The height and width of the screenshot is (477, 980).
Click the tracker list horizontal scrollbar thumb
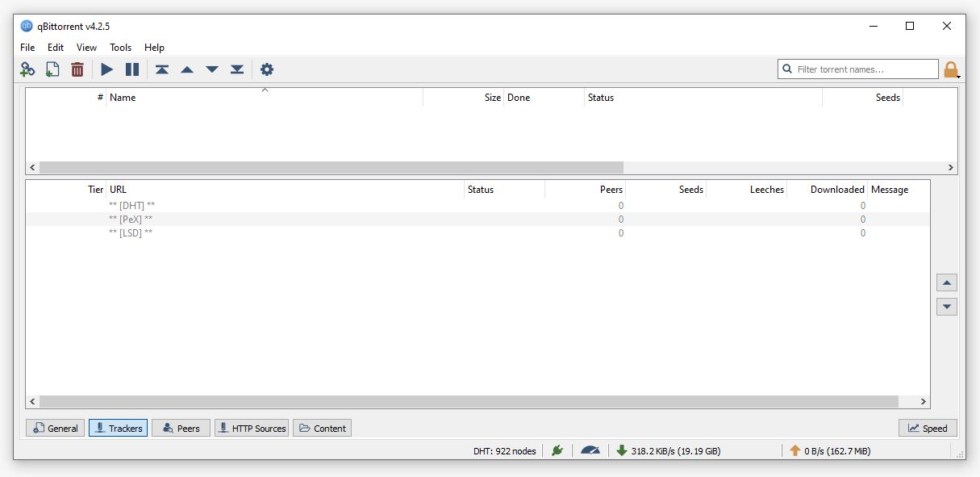coord(469,401)
